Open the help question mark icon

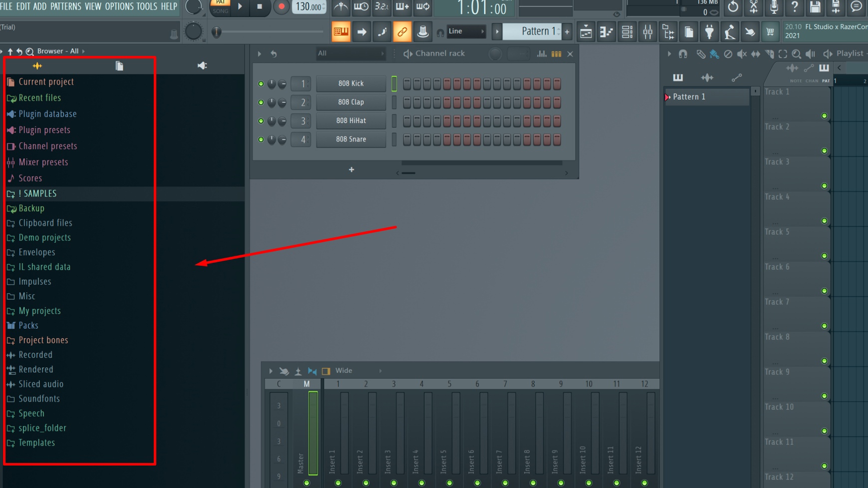(x=794, y=7)
